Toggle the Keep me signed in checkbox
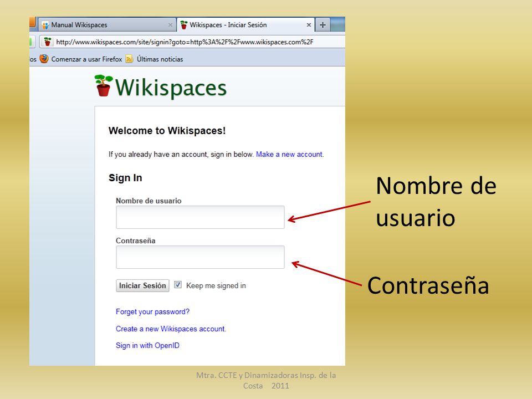 click(178, 285)
